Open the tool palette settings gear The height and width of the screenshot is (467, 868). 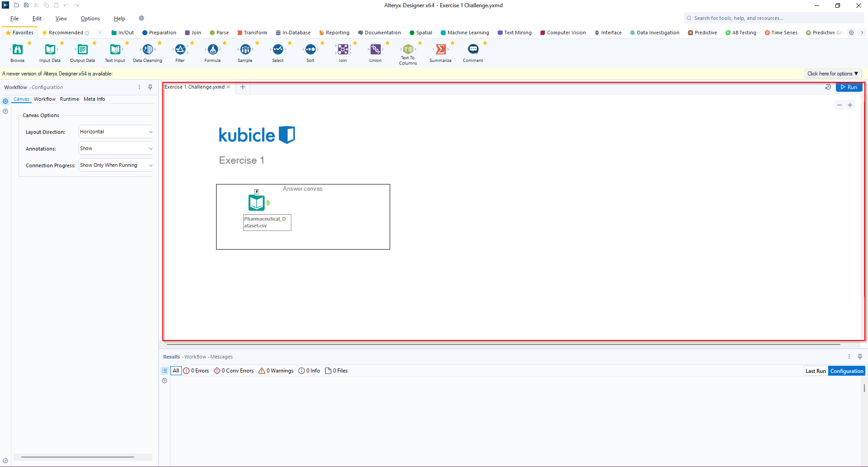coord(851,33)
